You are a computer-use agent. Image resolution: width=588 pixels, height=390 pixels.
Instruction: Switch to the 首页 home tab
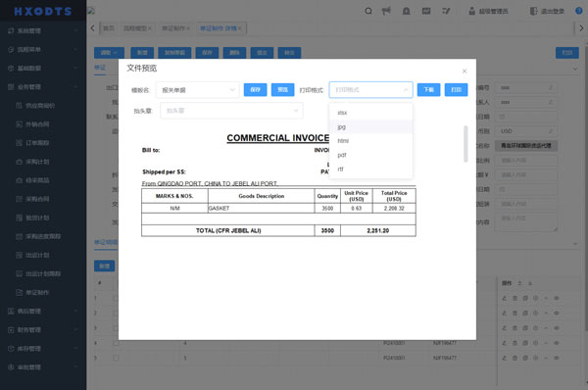pos(109,28)
